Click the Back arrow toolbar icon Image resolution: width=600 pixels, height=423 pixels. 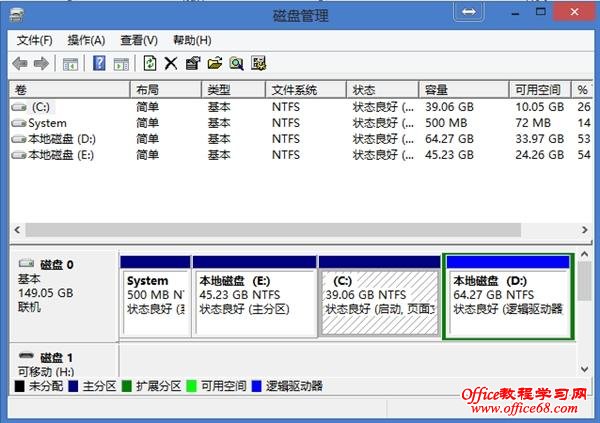pos(20,64)
